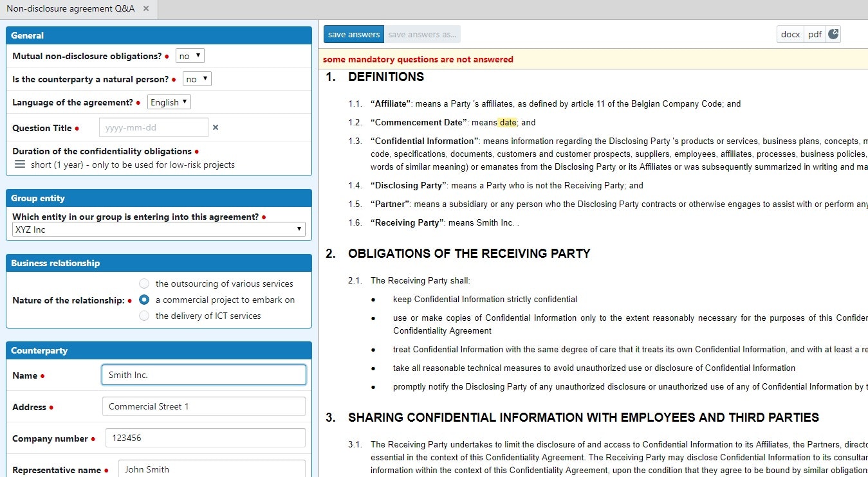The image size is (868, 477).
Task: Select a commercial project to embark on
Action: click(x=144, y=300)
